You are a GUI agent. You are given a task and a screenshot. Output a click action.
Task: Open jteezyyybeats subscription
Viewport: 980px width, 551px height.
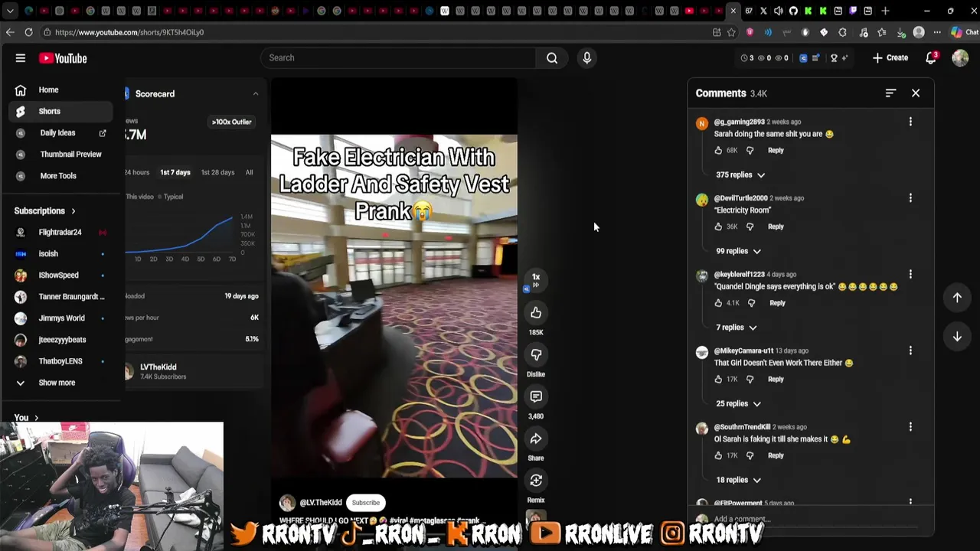(x=62, y=339)
